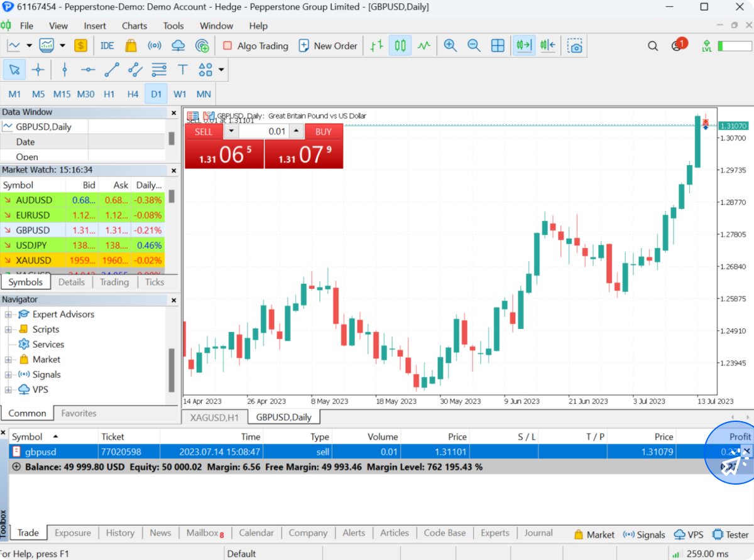Select the vertical line drawing tool
Screen dimensions: 754x560
[65, 70]
